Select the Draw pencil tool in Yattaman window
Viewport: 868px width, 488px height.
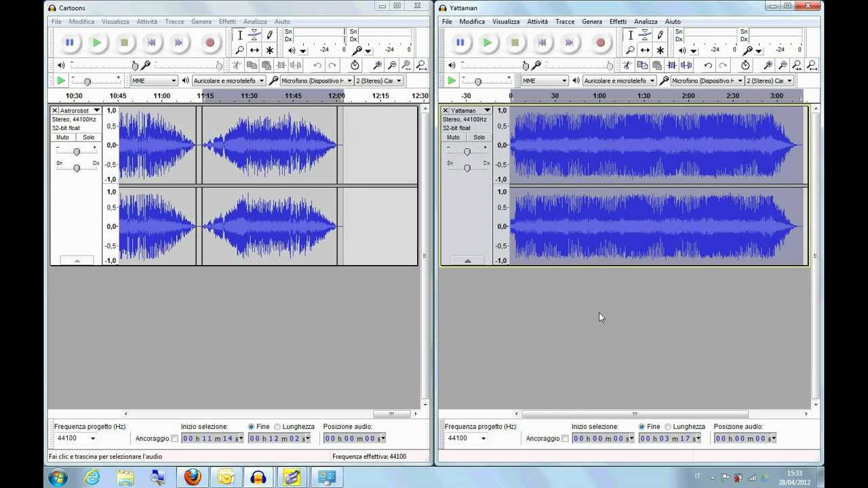point(660,35)
